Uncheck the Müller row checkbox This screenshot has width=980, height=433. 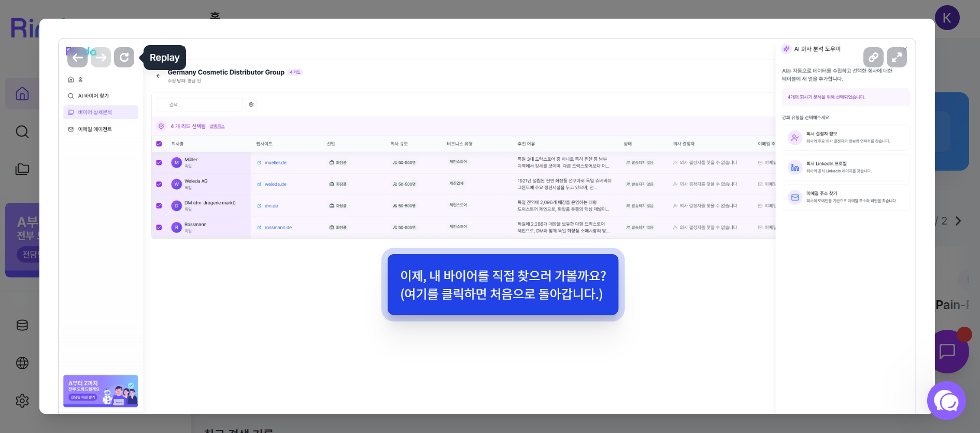159,162
